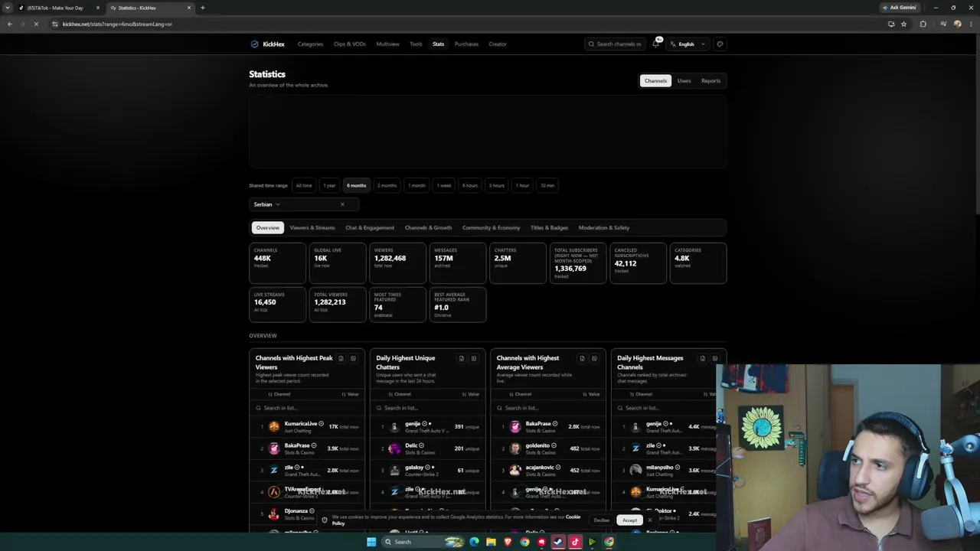This screenshot has height=551, width=980.
Task: Open File Explorer from the taskbar
Action: click(491, 542)
